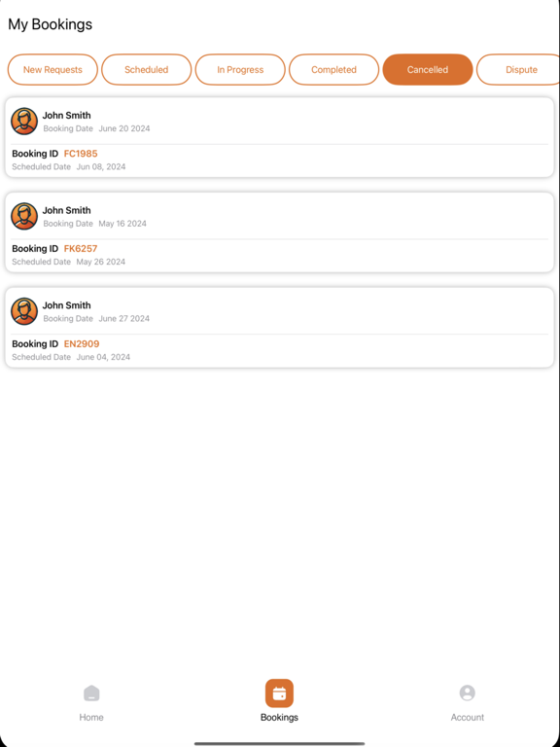View Completed bookings tab
This screenshot has height=747, width=560.
pyautogui.click(x=334, y=70)
